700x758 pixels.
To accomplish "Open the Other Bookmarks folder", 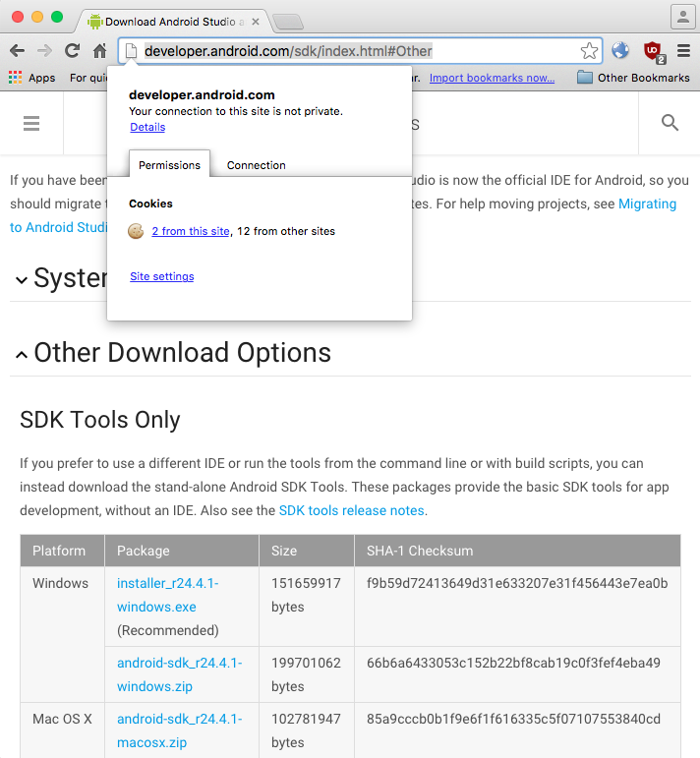I will (x=633, y=78).
